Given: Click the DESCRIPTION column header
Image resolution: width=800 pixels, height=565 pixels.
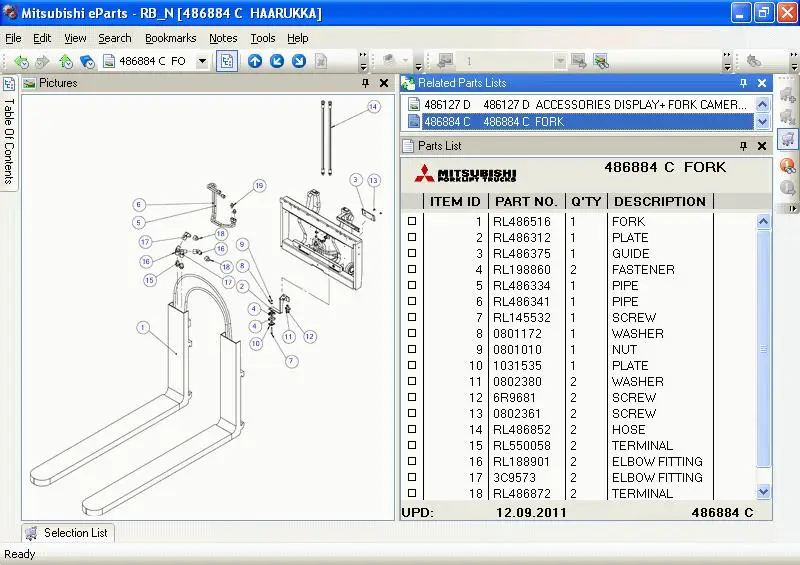Looking at the screenshot, I should (660, 202).
